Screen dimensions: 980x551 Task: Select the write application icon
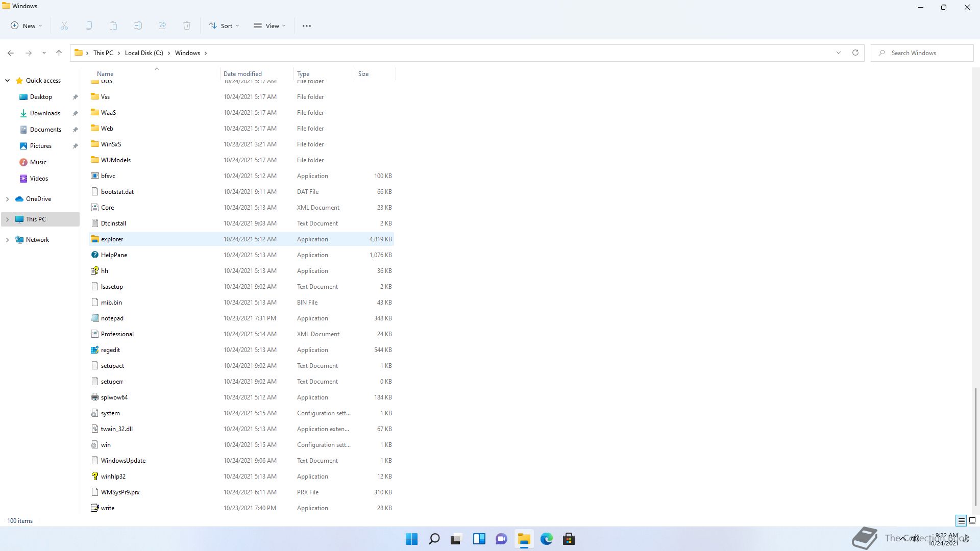(94, 508)
